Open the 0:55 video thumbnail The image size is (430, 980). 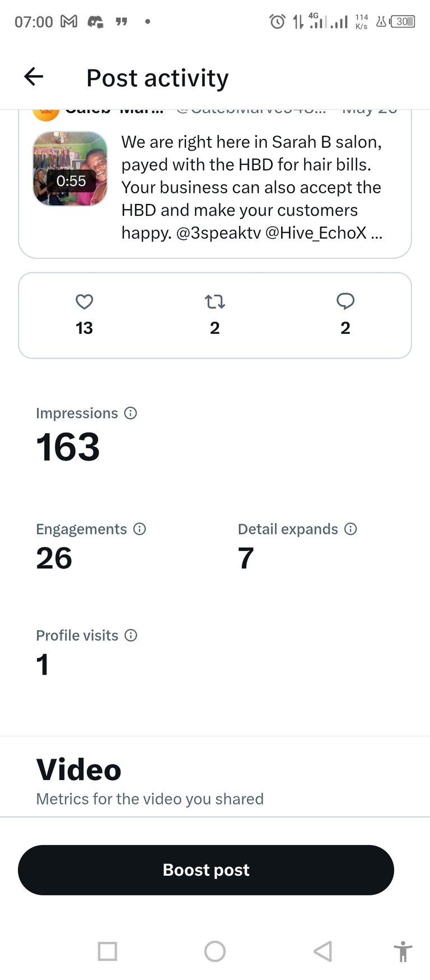(x=71, y=169)
